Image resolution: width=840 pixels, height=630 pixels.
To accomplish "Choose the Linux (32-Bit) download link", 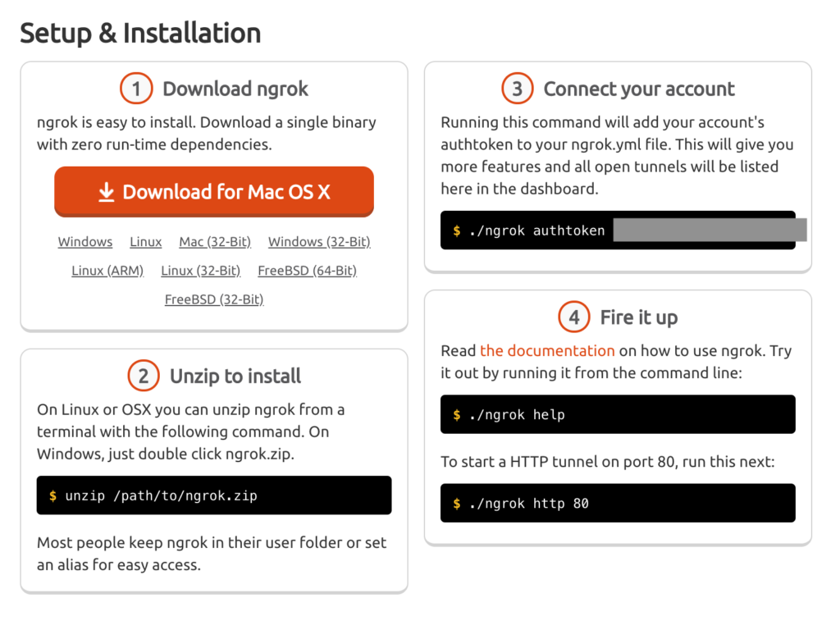I will click(201, 271).
